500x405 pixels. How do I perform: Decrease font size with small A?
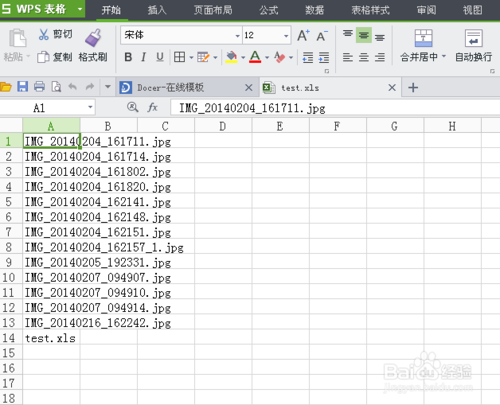(x=322, y=35)
